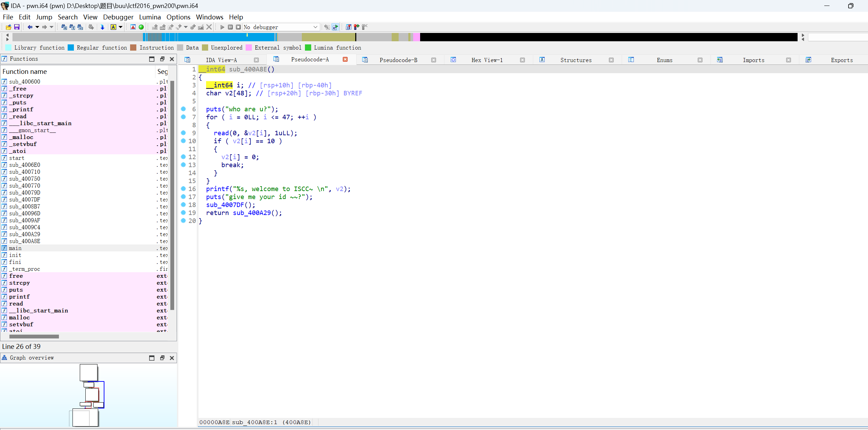Click the asterisk array toolbar icon
Image resolution: width=868 pixels, height=430 pixels.
193,27
